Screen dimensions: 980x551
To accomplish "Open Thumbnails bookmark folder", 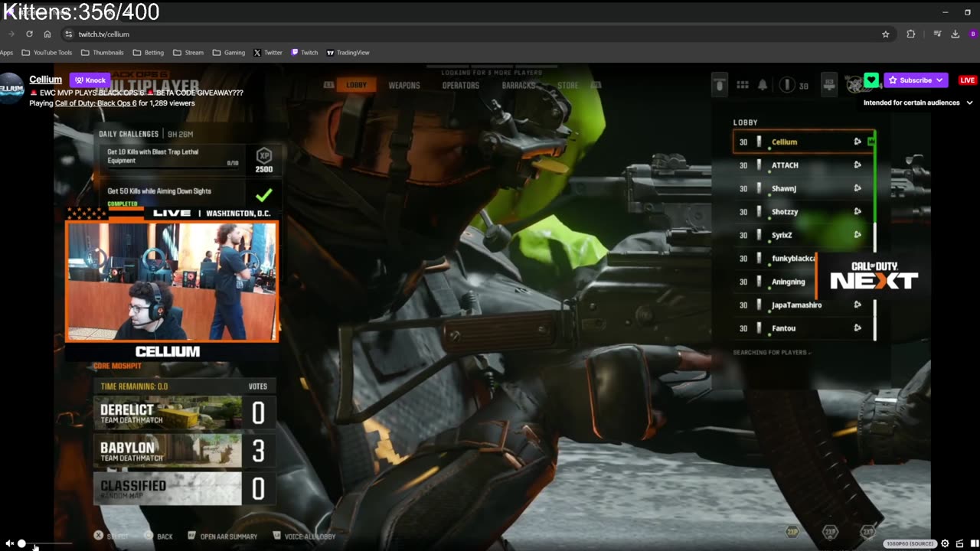I will pyautogui.click(x=102, y=53).
